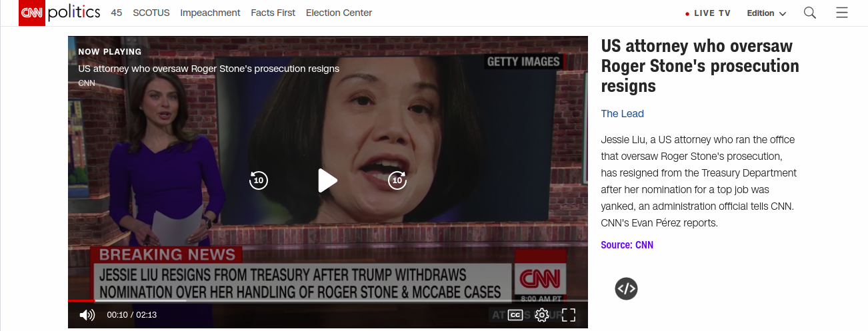The image size is (868, 331).
Task: Rewind the video 10 seconds
Action: coord(258,180)
